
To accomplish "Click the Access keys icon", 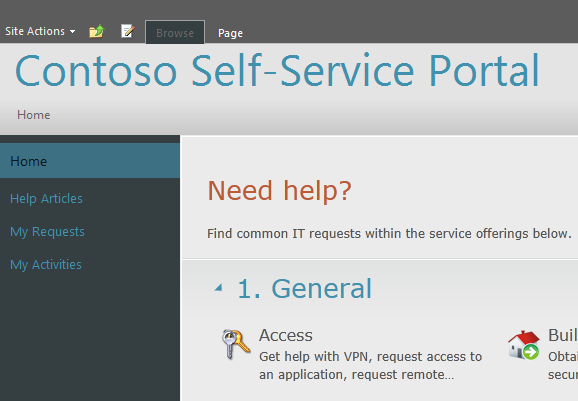I will click(236, 344).
